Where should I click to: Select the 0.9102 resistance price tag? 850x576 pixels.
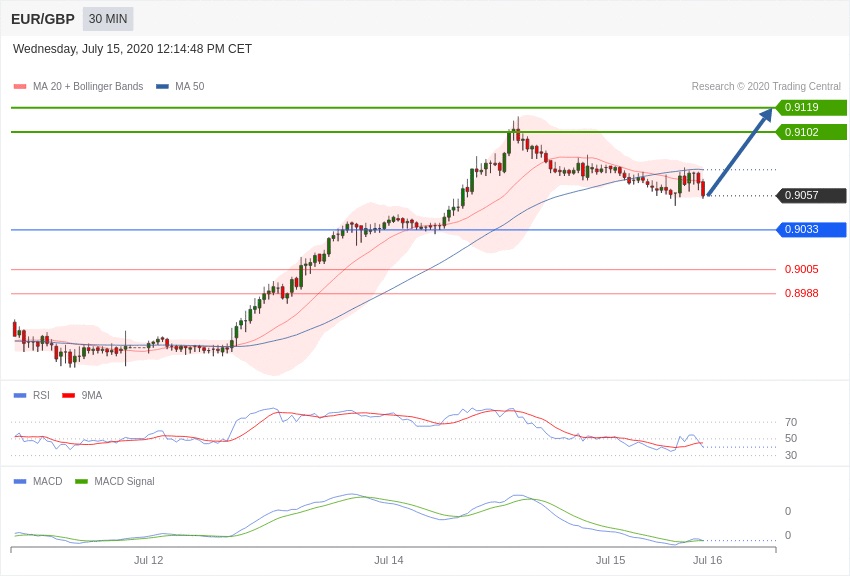pyautogui.click(x=811, y=132)
